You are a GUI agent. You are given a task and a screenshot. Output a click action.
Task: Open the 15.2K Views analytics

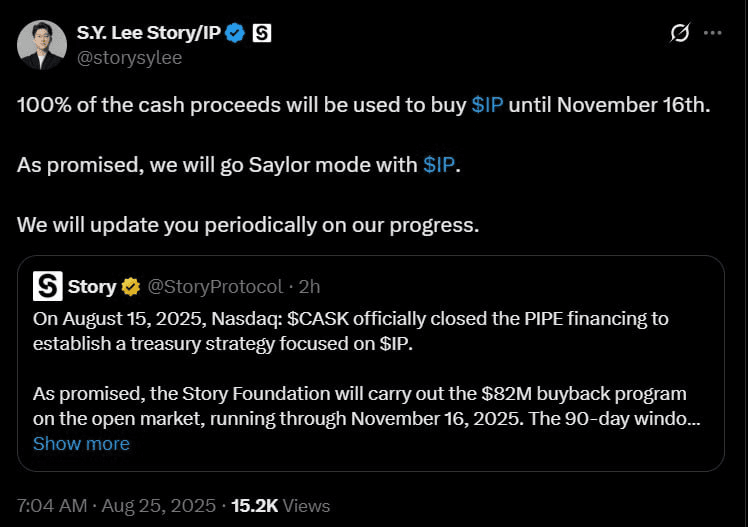pyautogui.click(x=280, y=506)
